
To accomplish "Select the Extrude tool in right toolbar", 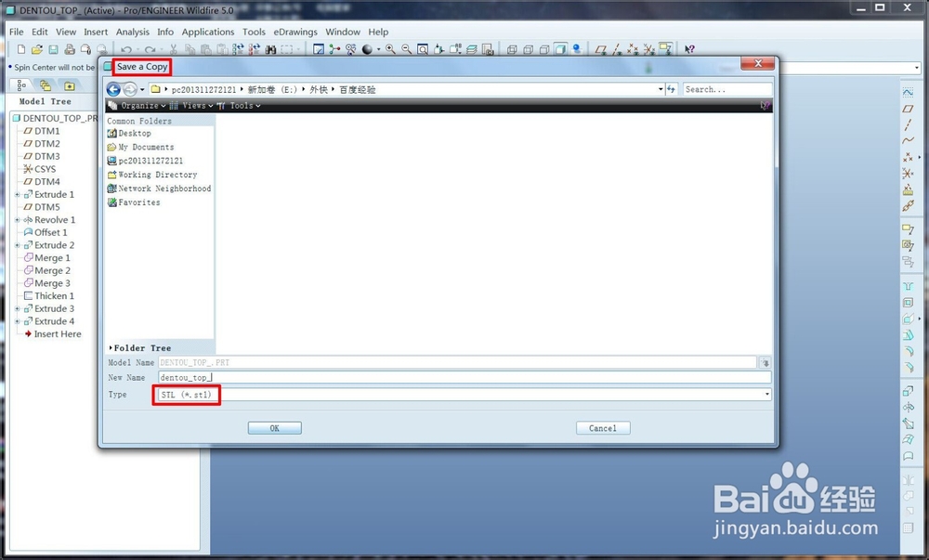I will pos(908,391).
